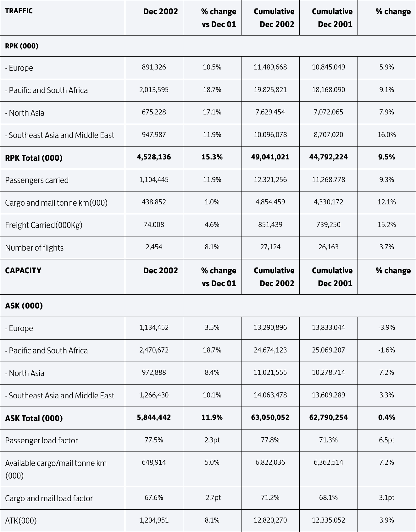Click Passenger load factor 77.5% cell
416x532 pixels.
coord(154,441)
